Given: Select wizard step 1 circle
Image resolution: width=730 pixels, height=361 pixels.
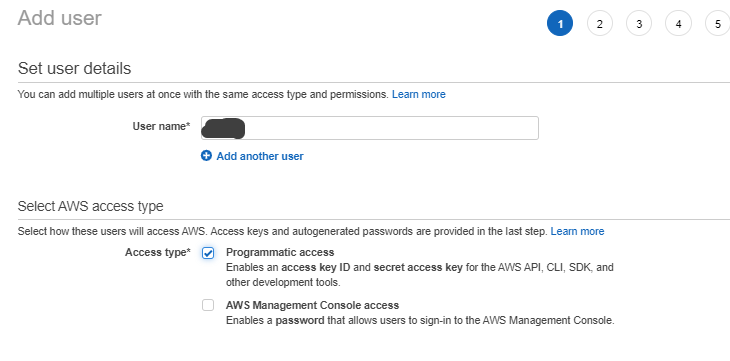Looking at the screenshot, I should pos(560,23).
